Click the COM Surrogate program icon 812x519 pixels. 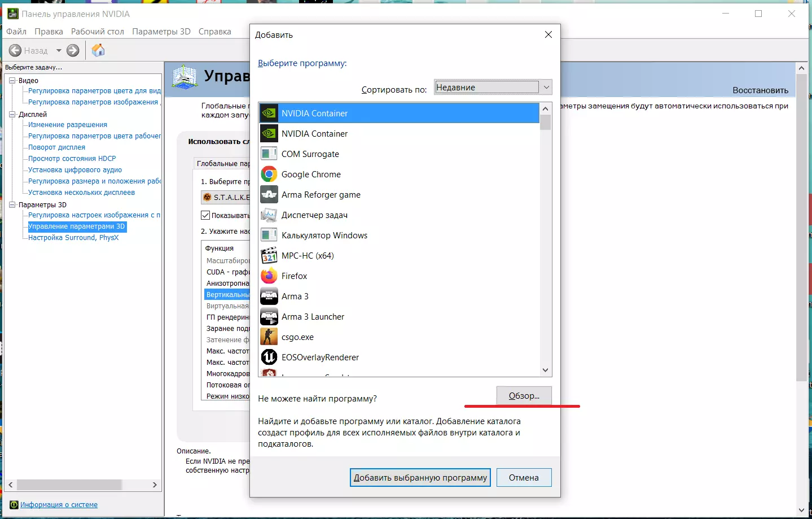[269, 154]
